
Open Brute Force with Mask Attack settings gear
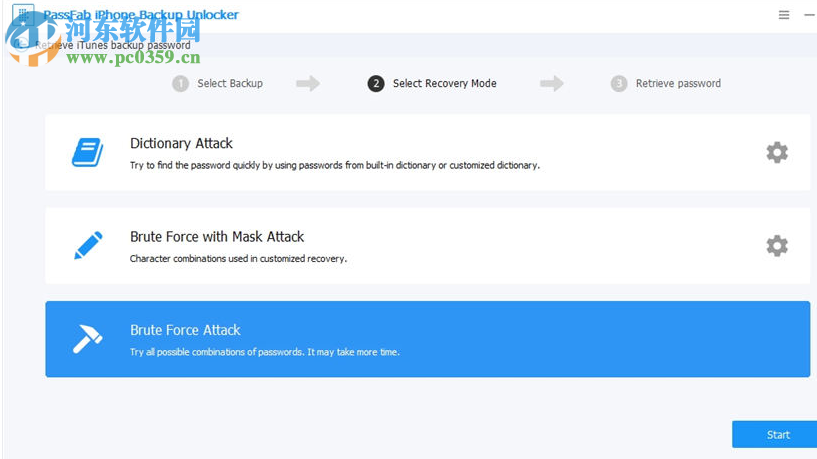pos(776,245)
